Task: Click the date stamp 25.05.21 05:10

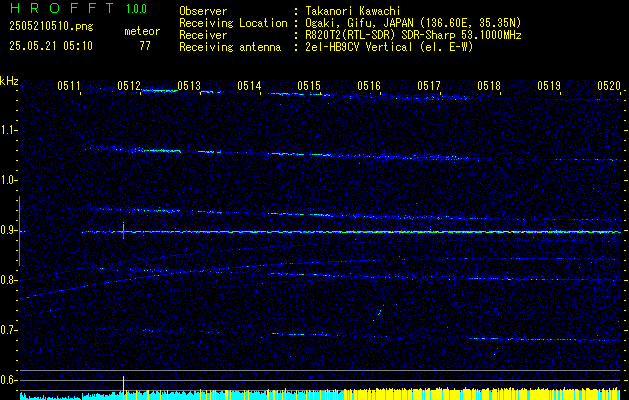Action: tap(51, 45)
